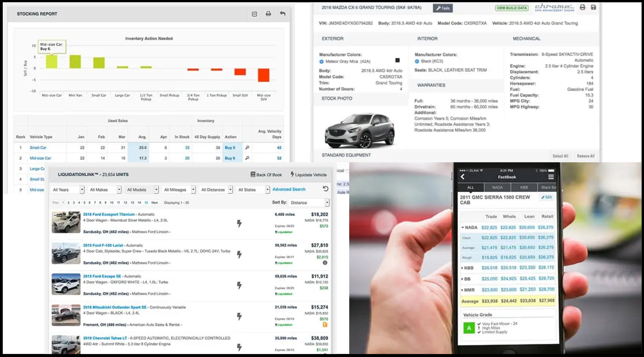Image resolution: width=644 pixels, height=357 pixels.
Task: Open the Tools button in Mazda CX-5 panel
Action: (x=443, y=8)
